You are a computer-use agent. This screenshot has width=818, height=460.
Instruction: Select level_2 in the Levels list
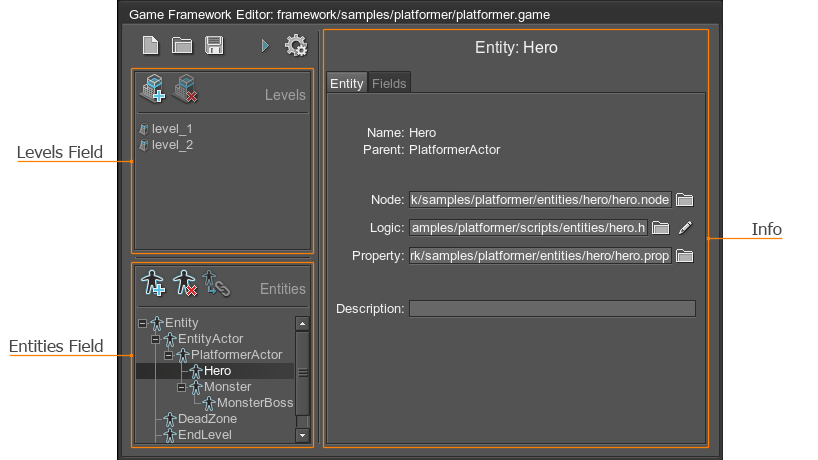coord(172,145)
